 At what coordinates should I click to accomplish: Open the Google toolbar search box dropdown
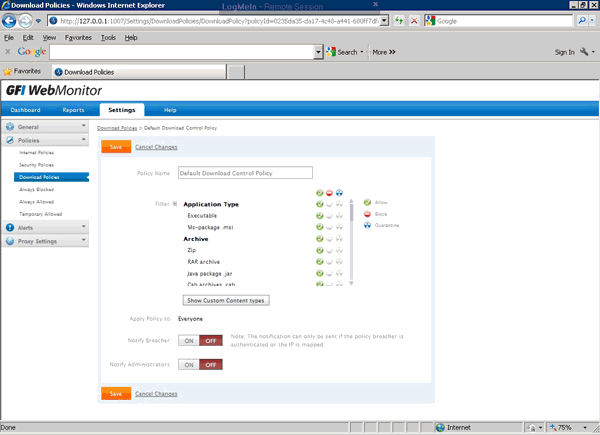(318, 52)
